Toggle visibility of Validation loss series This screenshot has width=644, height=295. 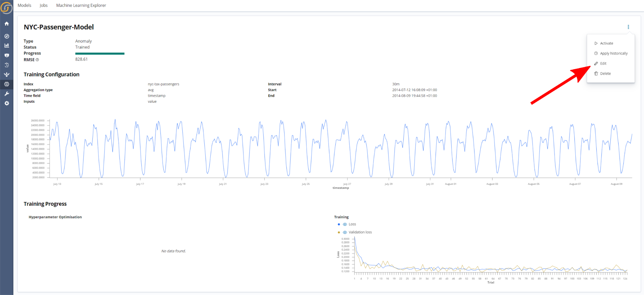tap(345, 232)
